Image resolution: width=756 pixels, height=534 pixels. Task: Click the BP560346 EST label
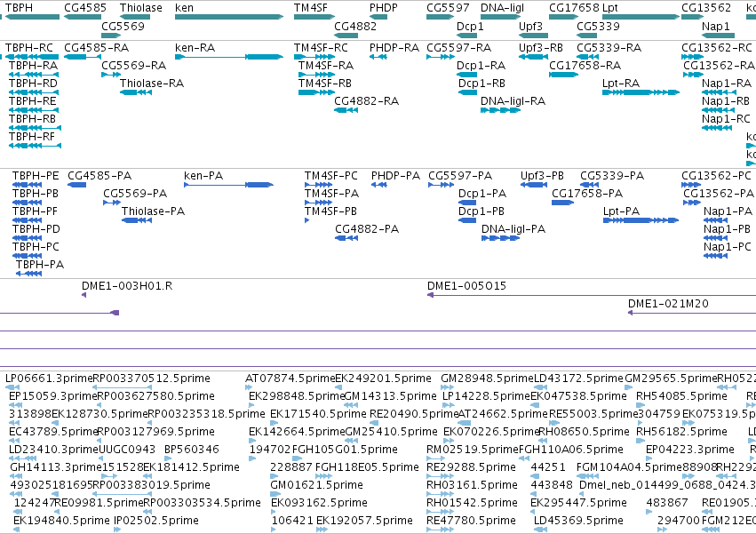pyautogui.click(x=192, y=450)
